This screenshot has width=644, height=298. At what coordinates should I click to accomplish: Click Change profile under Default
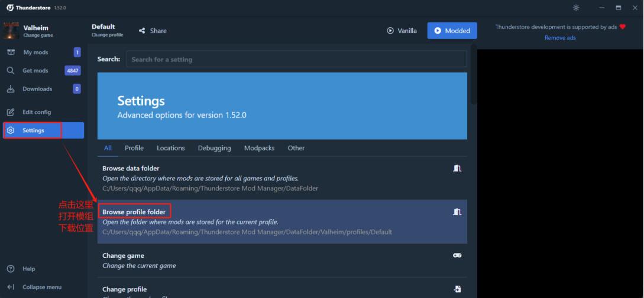108,35
